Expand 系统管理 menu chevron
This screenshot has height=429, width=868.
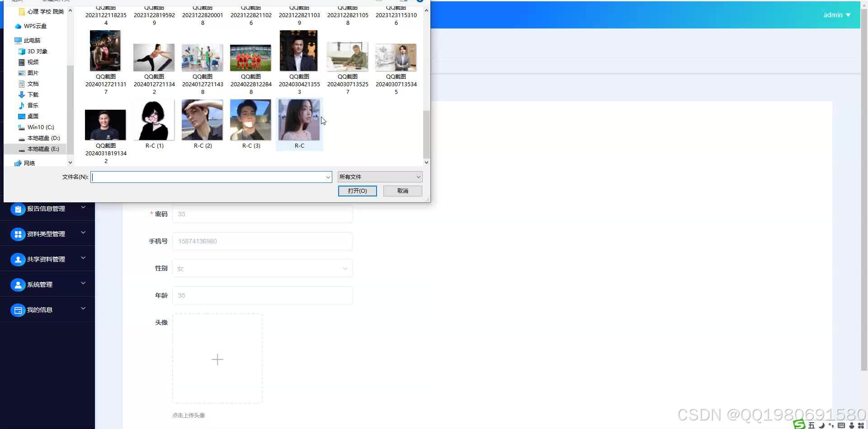(83, 284)
